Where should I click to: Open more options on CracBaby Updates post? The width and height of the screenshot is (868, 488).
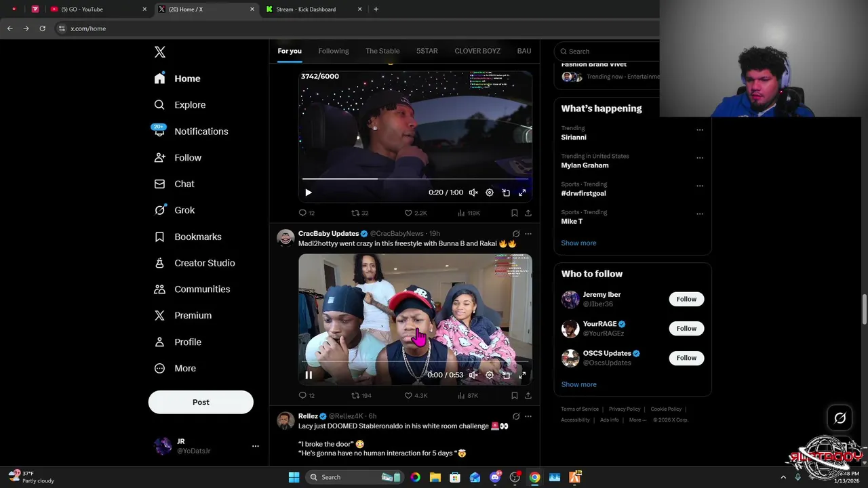coord(528,234)
